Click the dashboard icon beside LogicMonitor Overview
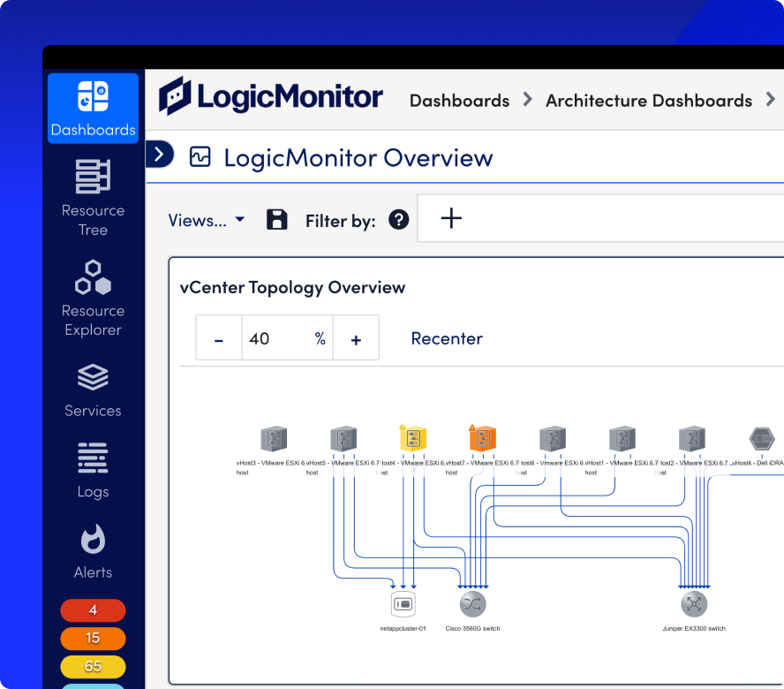The width and height of the screenshot is (784, 689). tap(200, 156)
